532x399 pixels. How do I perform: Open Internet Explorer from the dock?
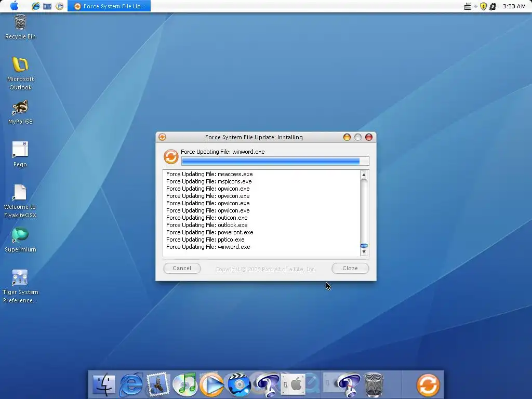pyautogui.click(x=131, y=384)
